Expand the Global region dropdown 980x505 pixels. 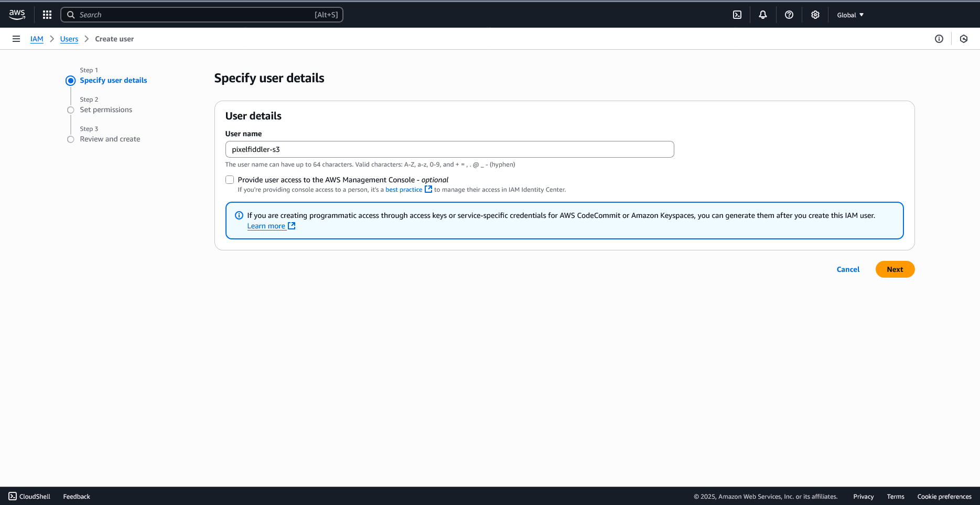click(x=850, y=15)
